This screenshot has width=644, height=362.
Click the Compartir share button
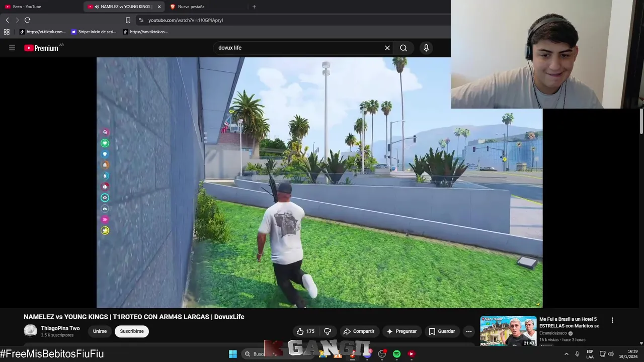pyautogui.click(x=359, y=331)
